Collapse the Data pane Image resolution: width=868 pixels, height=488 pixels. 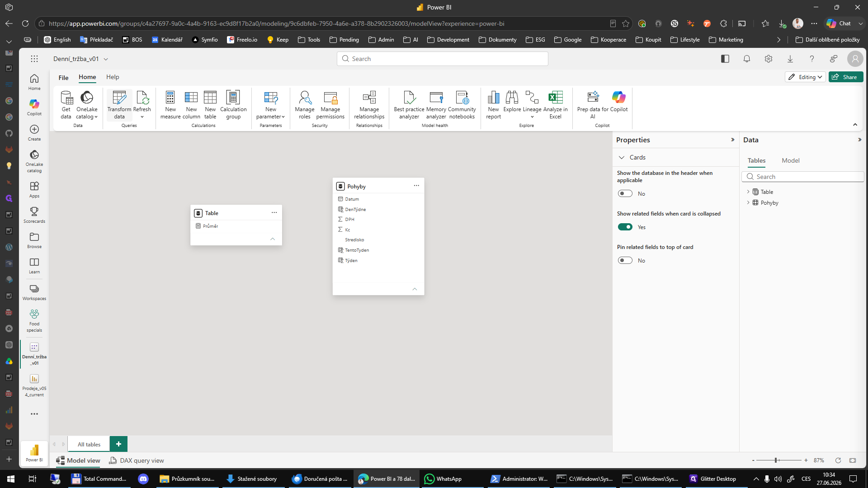click(859, 140)
